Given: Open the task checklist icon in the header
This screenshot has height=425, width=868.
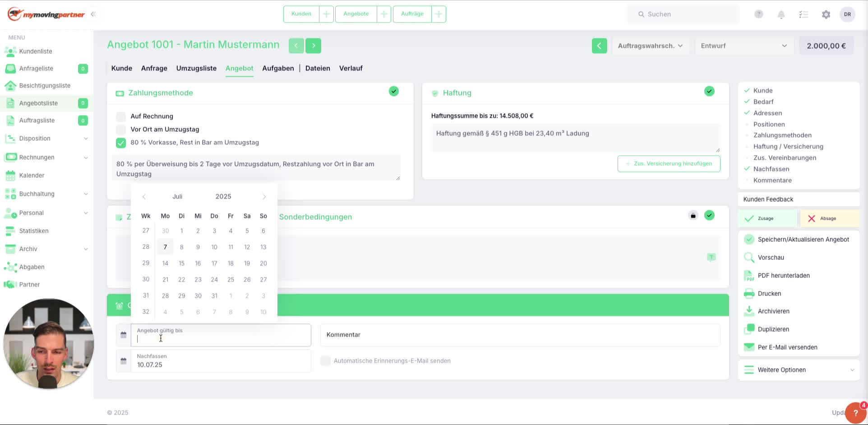Looking at the screenshot, I should pyautogui.click(x=803, y=14).
